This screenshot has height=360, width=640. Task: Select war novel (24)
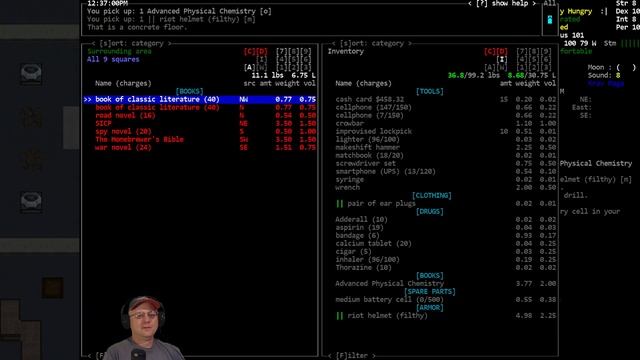[x=200, y=147]
